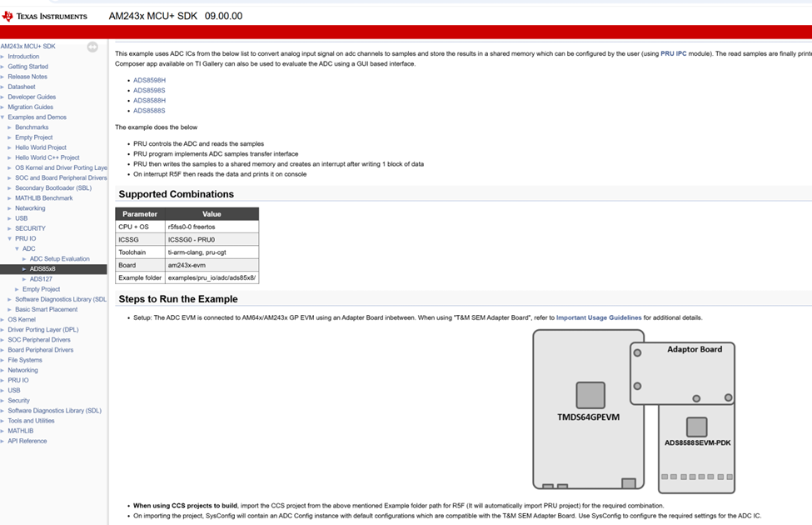Click the Steps to Run the Example heading
The image size is (812, 525).
(x=178, y=299)
